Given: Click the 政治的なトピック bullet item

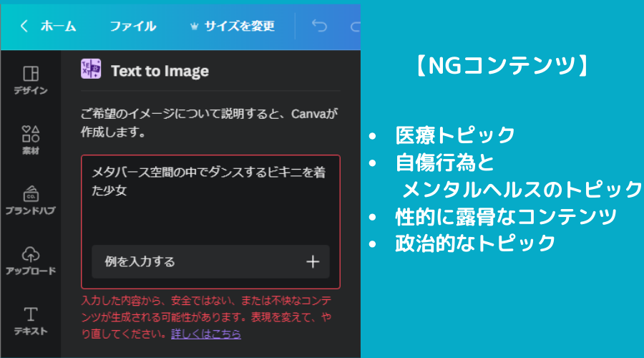Looking at the screenshot, I should pos(475,243).
